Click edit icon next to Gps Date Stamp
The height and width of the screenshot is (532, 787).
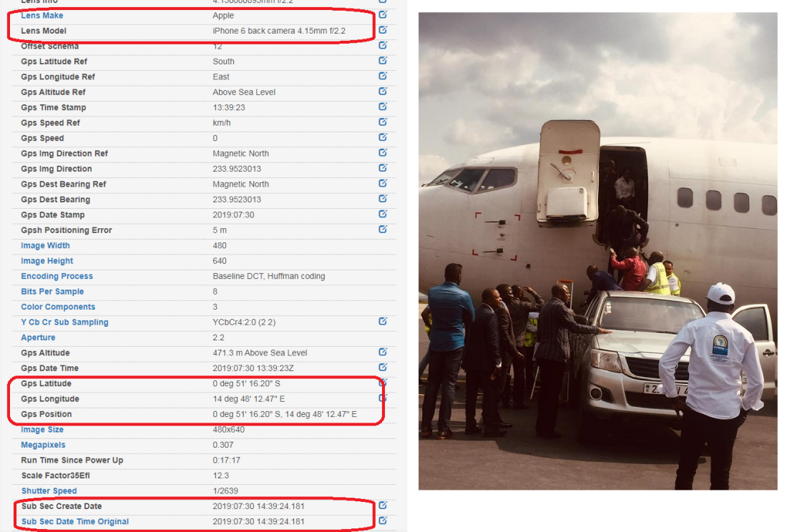tap(383, 214)
